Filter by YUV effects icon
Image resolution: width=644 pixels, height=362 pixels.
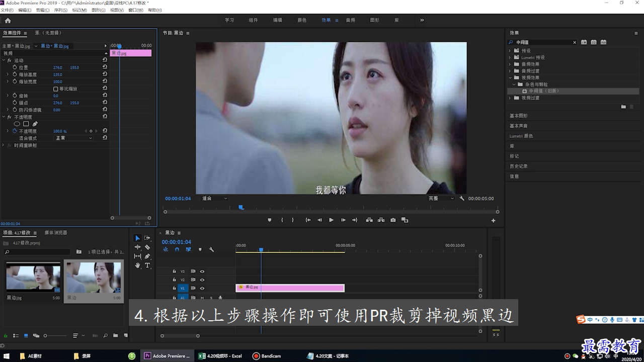point(603,42)
